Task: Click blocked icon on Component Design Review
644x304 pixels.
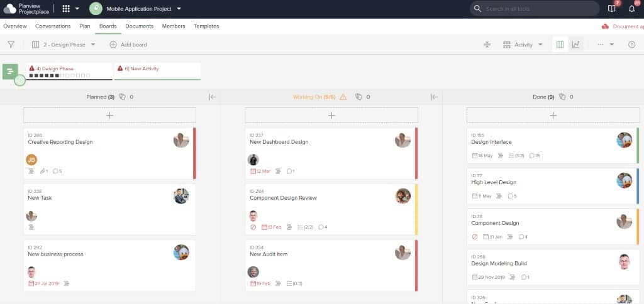Action: [x=253, y=227]
